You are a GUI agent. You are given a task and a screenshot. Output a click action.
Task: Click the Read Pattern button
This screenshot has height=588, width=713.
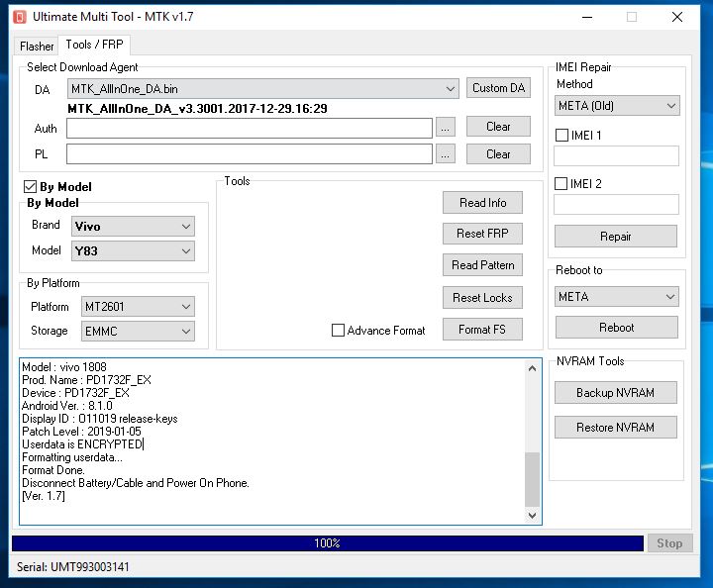[x=482, y=265]
